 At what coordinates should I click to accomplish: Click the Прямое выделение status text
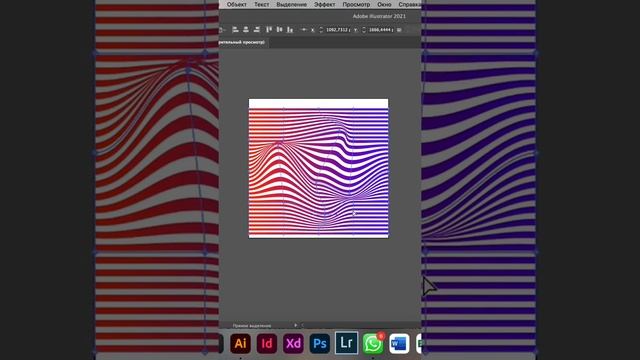252,326
